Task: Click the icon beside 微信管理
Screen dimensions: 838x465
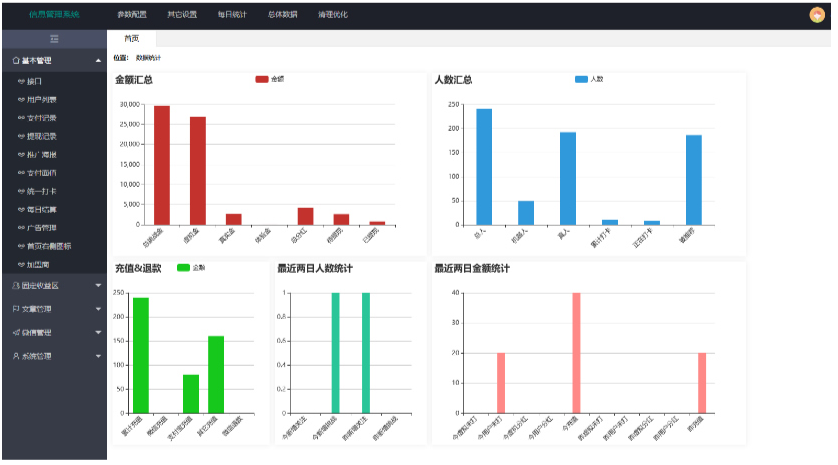Action: pos(15,332)
